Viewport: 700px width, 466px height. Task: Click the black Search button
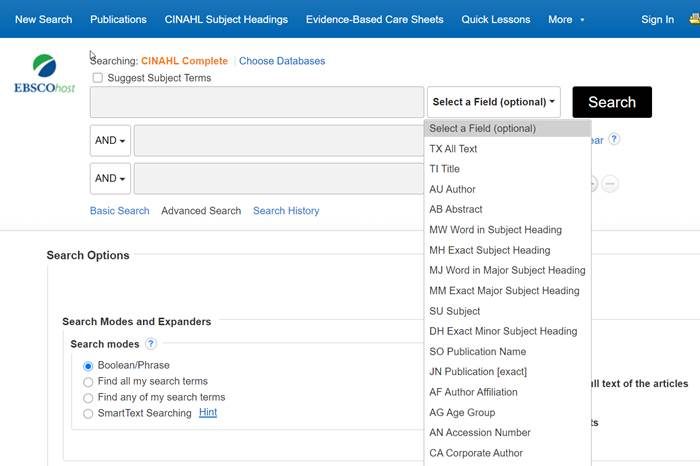click(x=612, y=102)
